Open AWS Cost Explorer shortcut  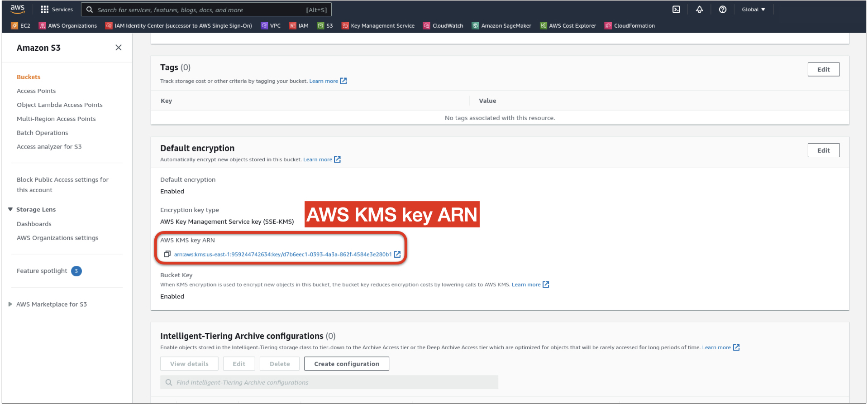coord(568,26)
